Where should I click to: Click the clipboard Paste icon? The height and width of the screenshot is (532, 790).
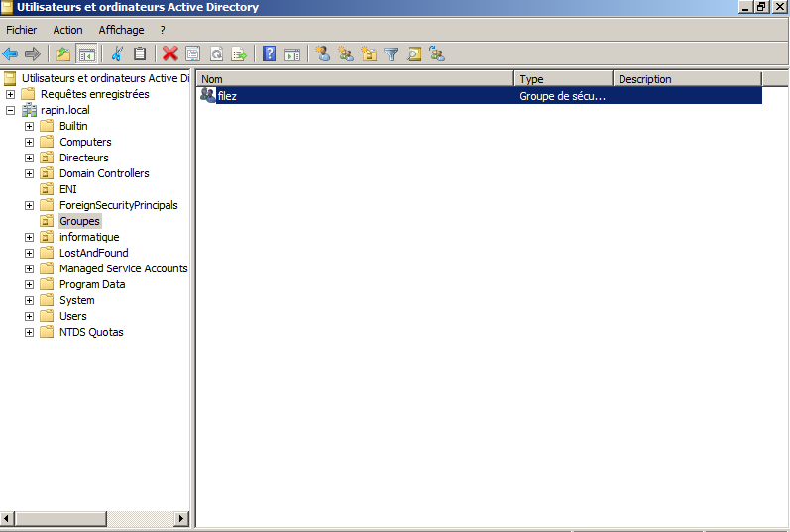pos(140,53)
